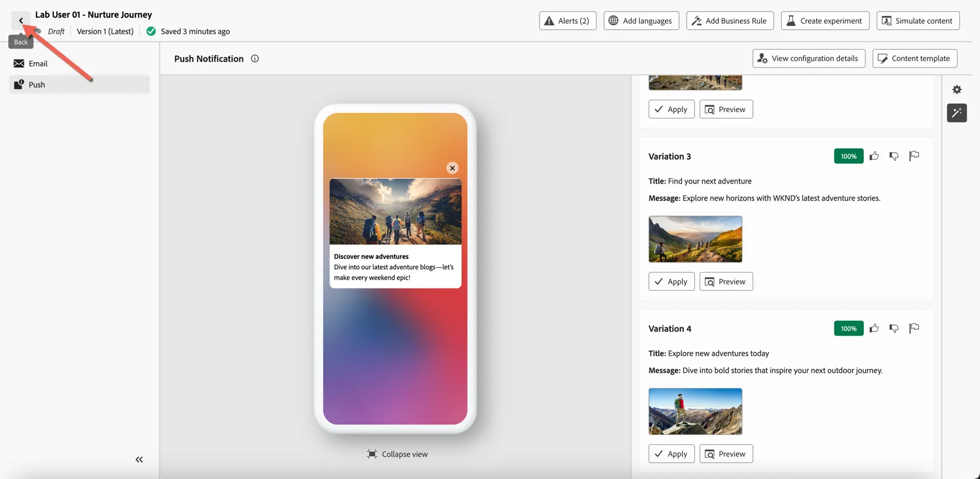
Task: Apply Variation 4
Action: 672,454
